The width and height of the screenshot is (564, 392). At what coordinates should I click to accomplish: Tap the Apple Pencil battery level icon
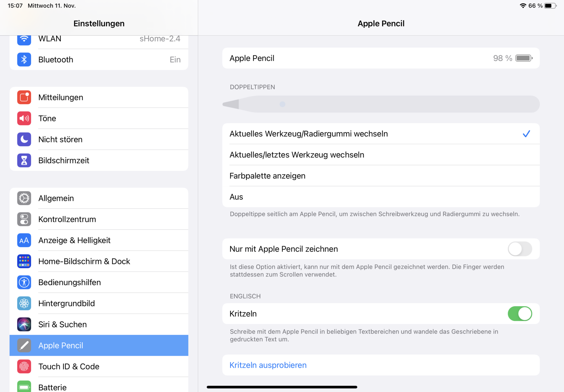pos(524,58)
